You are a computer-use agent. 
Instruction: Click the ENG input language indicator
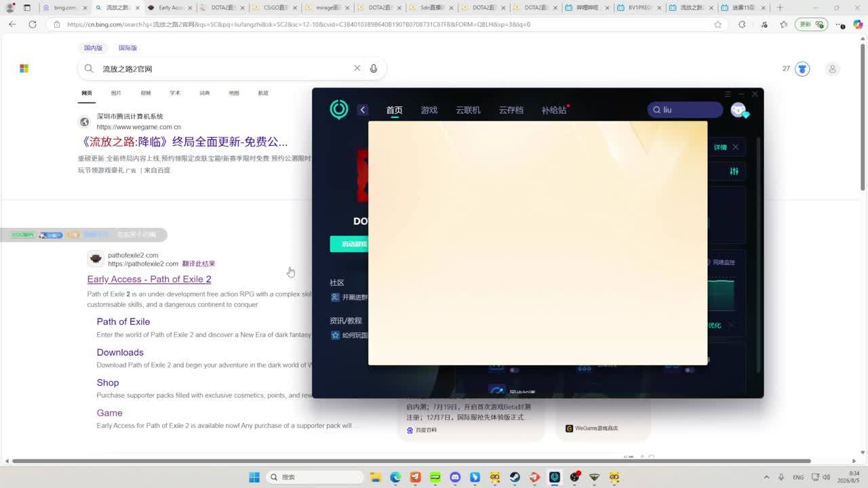[798, 477]
